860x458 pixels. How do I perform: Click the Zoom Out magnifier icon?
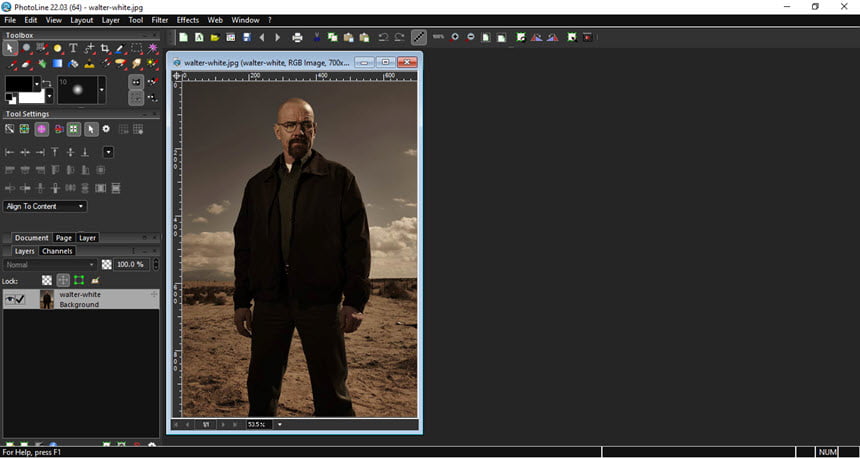471,37
